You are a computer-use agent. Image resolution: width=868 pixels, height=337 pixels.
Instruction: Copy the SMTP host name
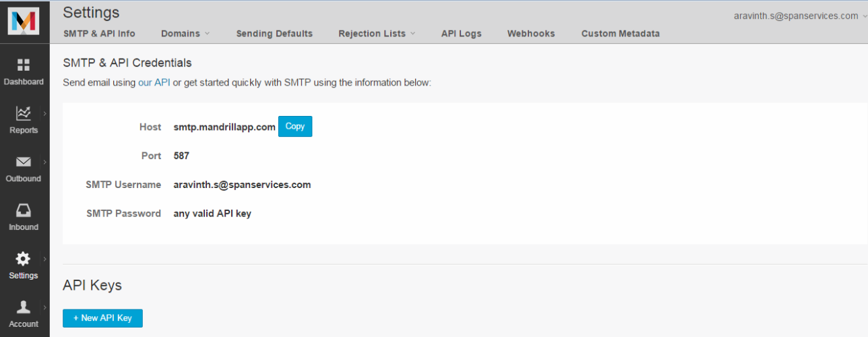point(295,127)
